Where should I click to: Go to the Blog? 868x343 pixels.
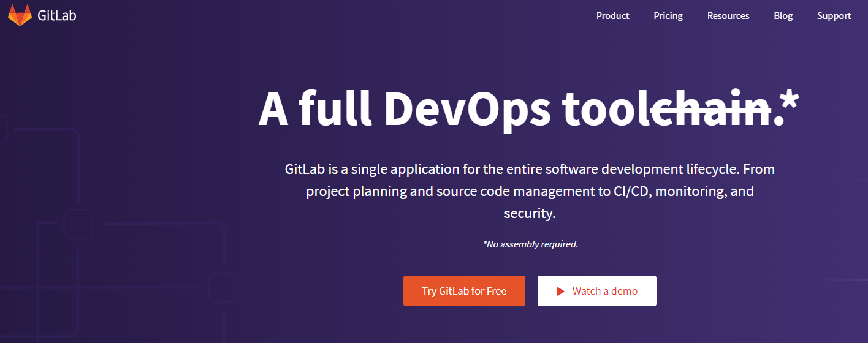pyautogui.click(x=783, y=16)
